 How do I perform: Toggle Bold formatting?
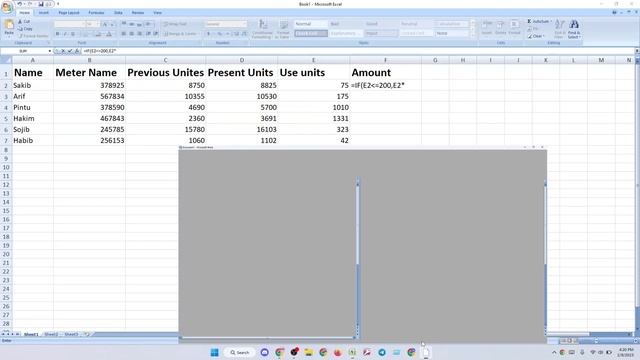click(58, 34)
